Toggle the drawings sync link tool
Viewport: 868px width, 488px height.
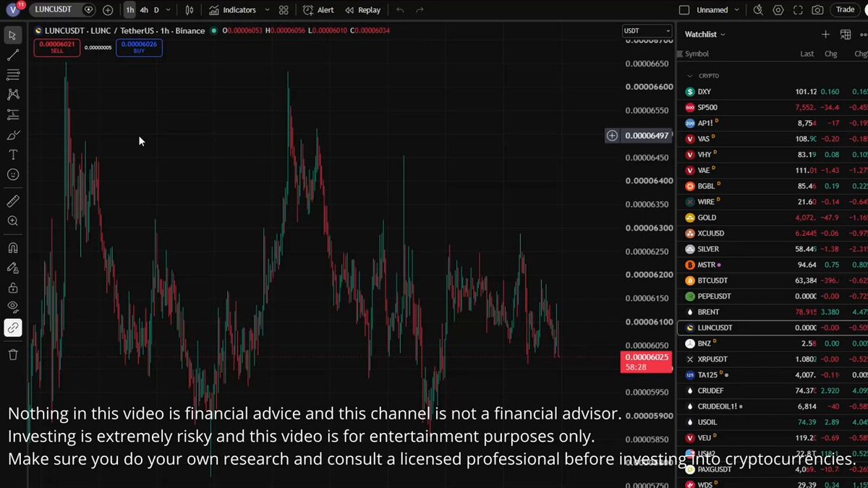(x=13, y=328)
